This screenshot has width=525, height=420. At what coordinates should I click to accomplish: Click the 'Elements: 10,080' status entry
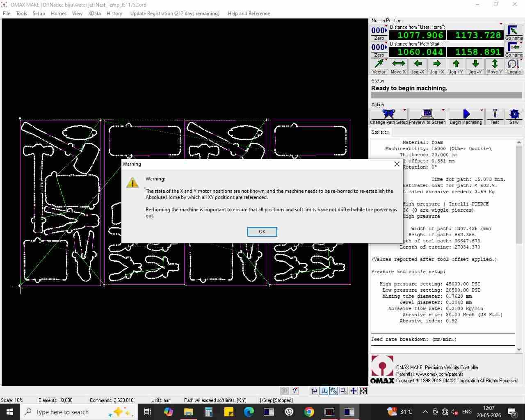(x=55, y=400)
